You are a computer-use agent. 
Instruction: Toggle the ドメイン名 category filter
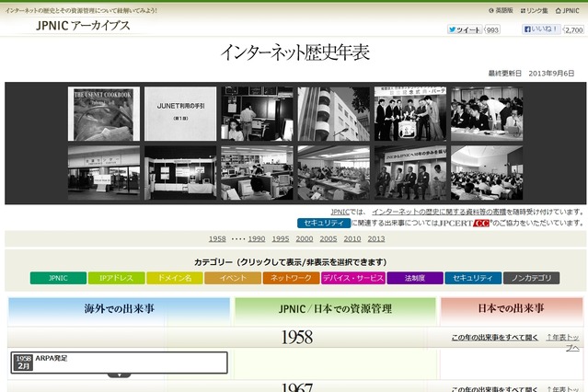175,278
